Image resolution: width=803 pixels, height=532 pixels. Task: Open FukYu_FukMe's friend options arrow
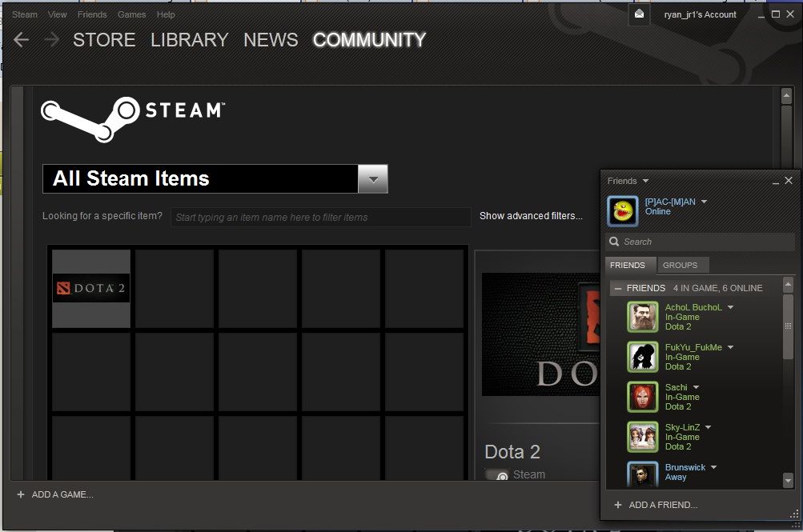[730, 347]
